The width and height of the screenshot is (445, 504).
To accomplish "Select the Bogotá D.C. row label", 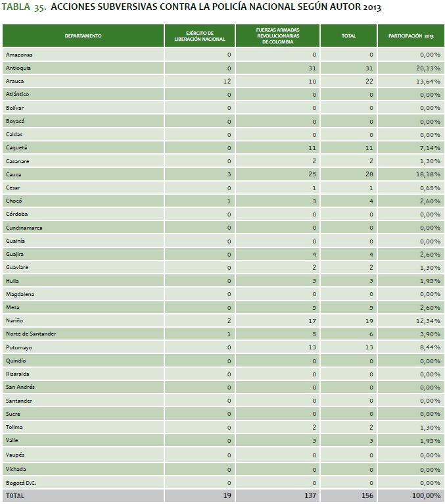I will (x=21, y=483).
